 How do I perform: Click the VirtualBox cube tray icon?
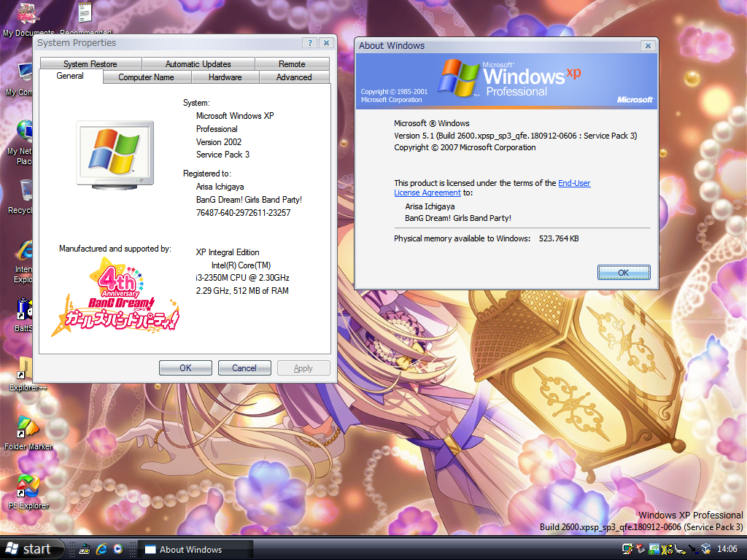(705, 549)
